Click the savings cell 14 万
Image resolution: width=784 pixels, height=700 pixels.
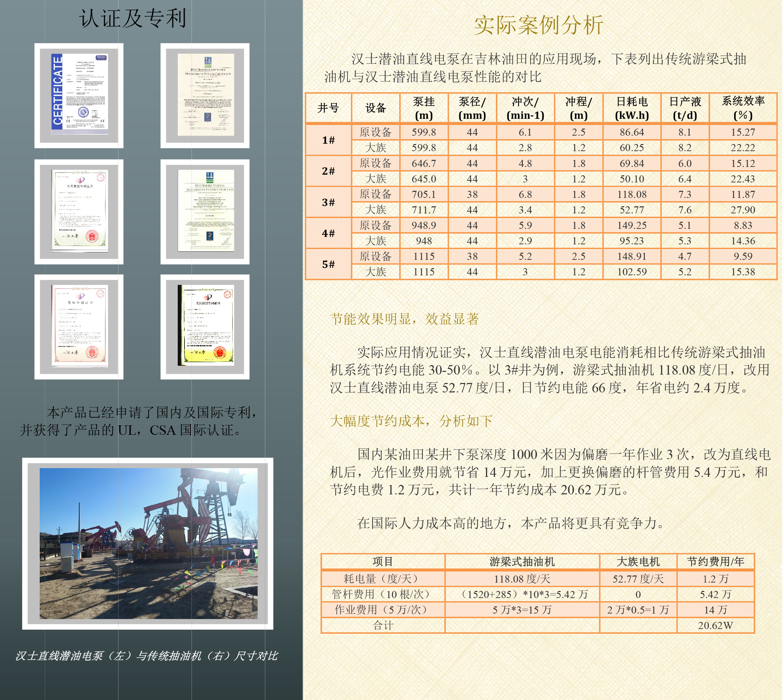pos(716,610)
